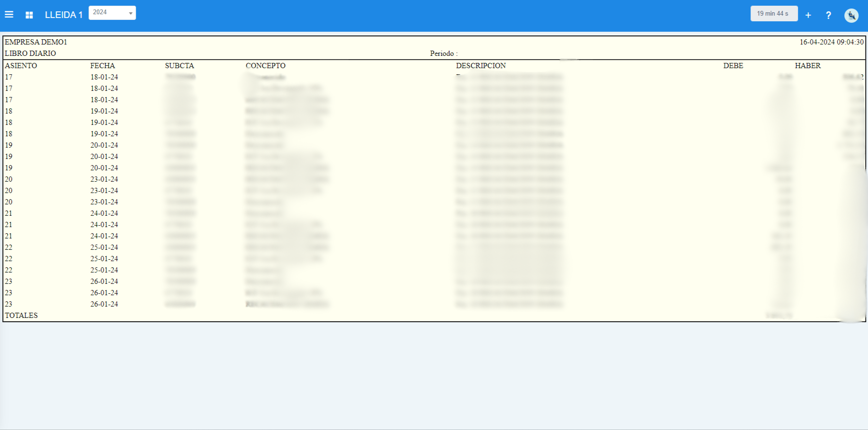Click the report timestamp 16-04-2024 09:04:30
The height and width of the screenshot is (430, 868).
[x=831, y=42]
